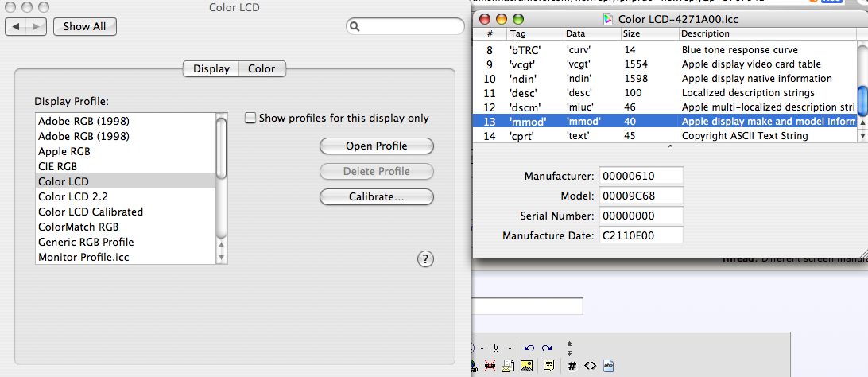Open the attachment dropdown arrow beside paperclip

click(510, 349)
